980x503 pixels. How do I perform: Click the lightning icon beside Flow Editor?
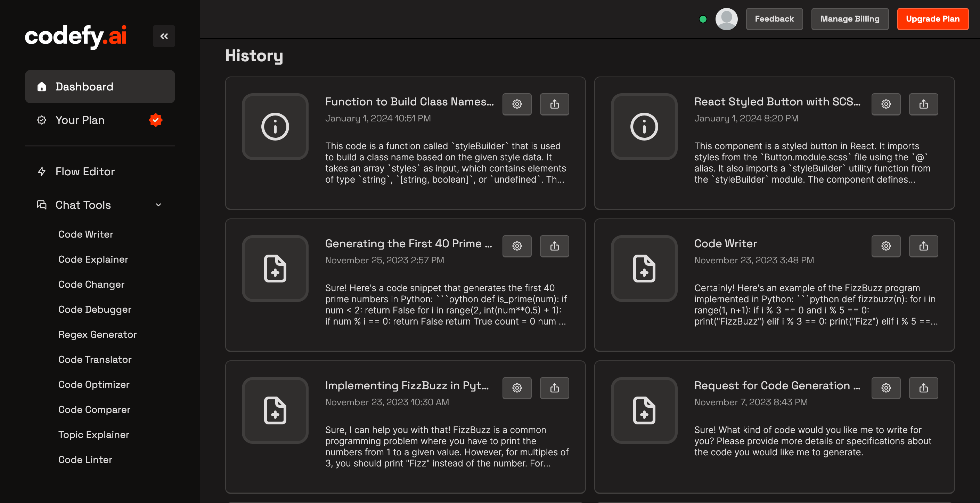(41, 171)
